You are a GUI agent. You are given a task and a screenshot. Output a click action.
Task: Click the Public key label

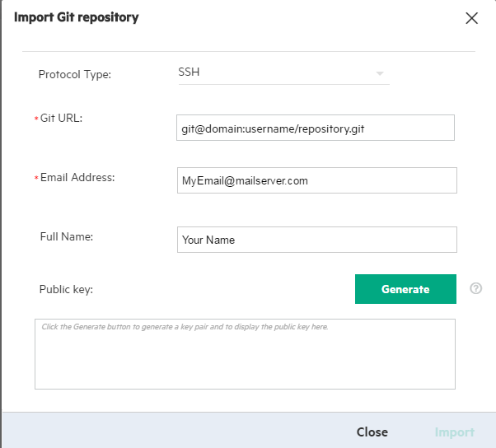(x=66, y=290)
